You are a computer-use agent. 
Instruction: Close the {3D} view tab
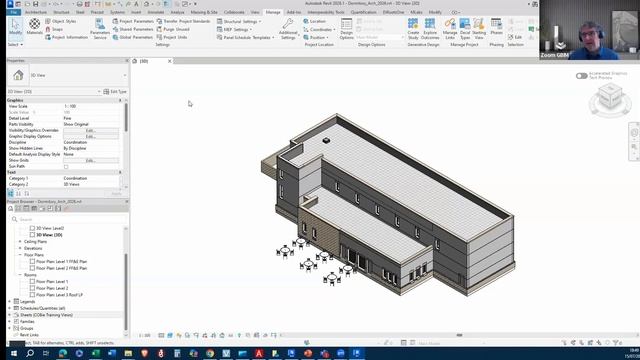point(170,61)
